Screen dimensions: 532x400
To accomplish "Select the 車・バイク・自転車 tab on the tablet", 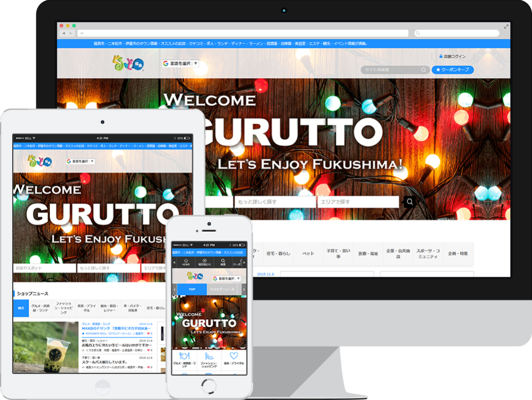I will [x=132, y=308].
